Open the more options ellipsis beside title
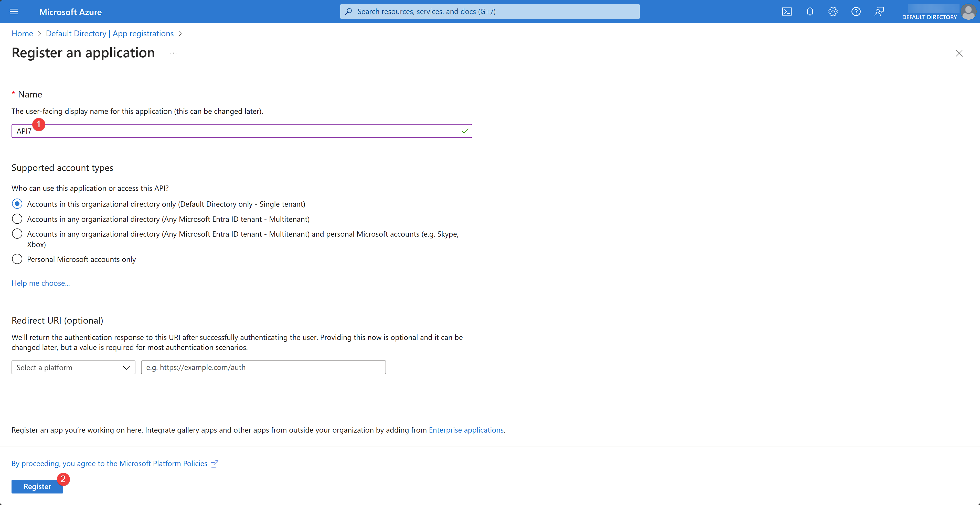This screenshot has height=505, width=980. pos(174,53)
